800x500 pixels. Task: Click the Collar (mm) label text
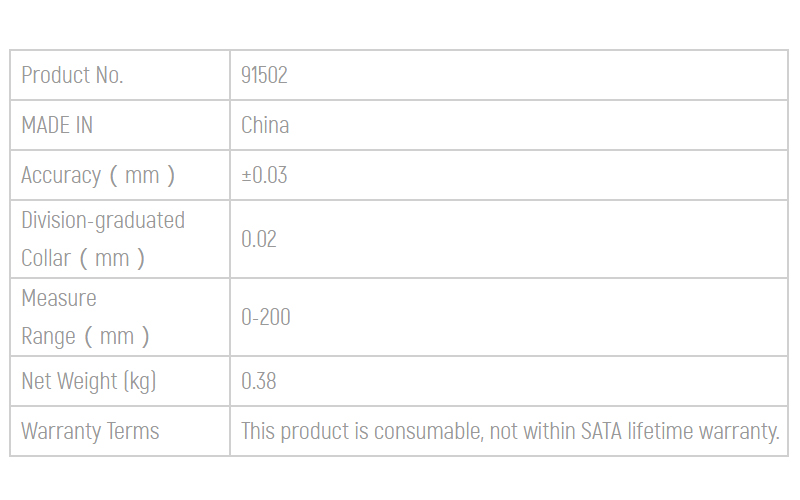point(83,258)
